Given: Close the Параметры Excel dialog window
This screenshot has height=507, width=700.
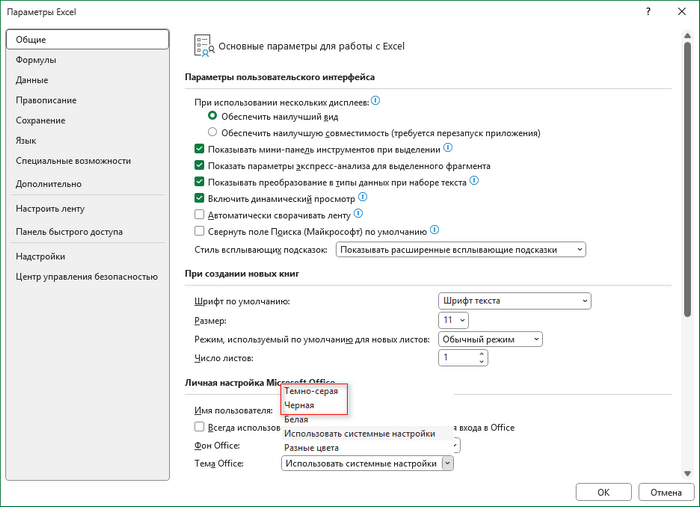Looking at the screenshot, I should [678, 12].
